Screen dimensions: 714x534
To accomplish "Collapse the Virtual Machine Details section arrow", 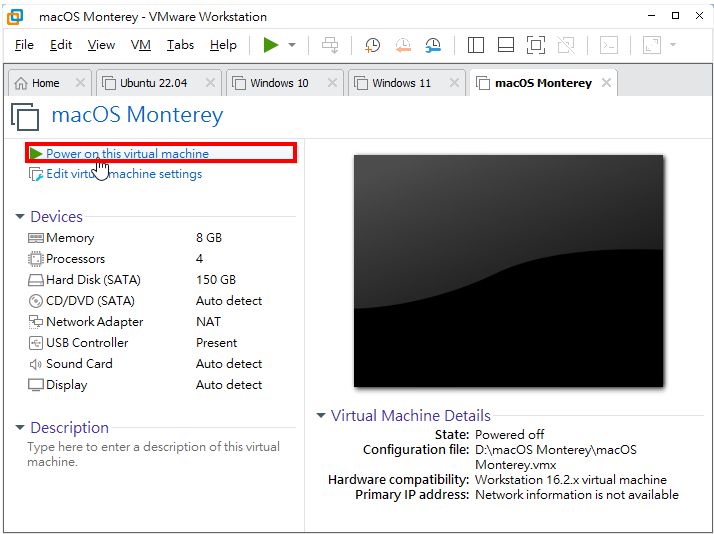I will tap(321, 416).
